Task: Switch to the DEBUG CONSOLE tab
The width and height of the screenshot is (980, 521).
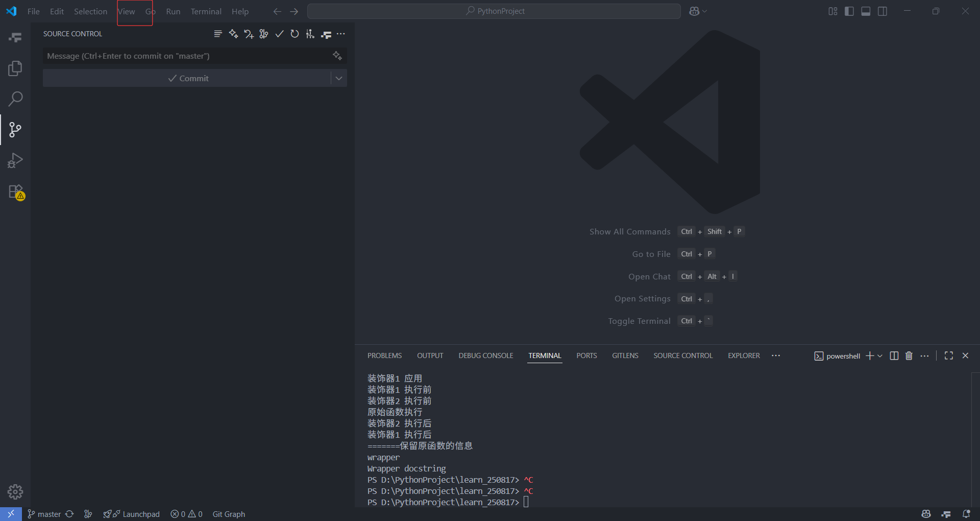Action: (x=486, y=356)
